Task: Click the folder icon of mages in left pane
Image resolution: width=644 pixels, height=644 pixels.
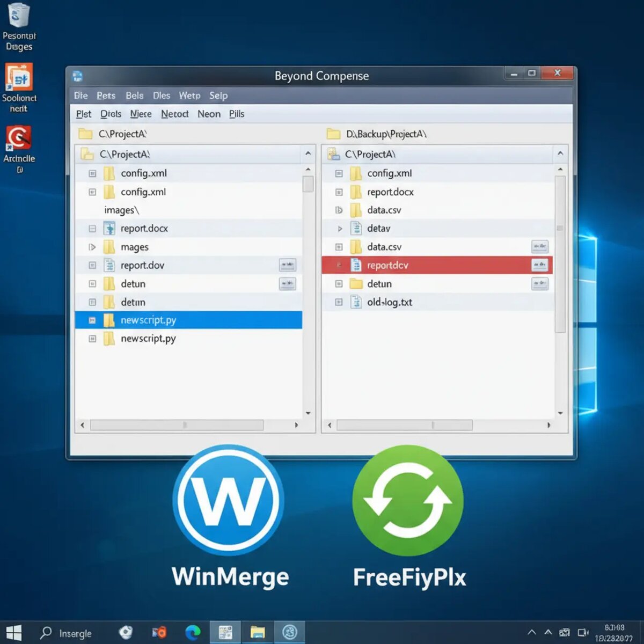Action: tap(109, 247)
